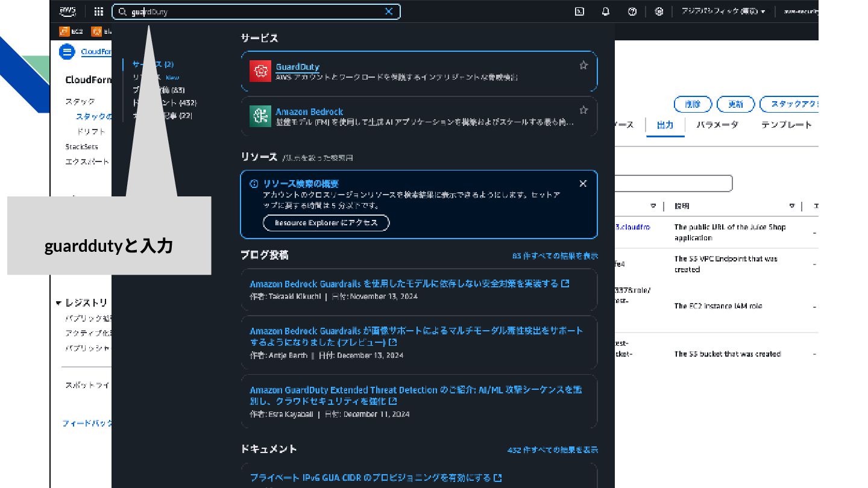
Task: Click Resource Explorer にアクセス button
Action: click(x=326, y=223)
